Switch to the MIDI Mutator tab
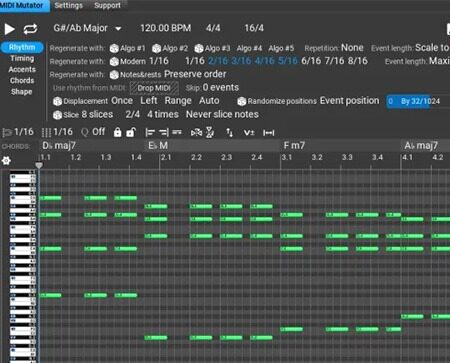This screenshot has width=450, height=363. (x=24, y=6)
